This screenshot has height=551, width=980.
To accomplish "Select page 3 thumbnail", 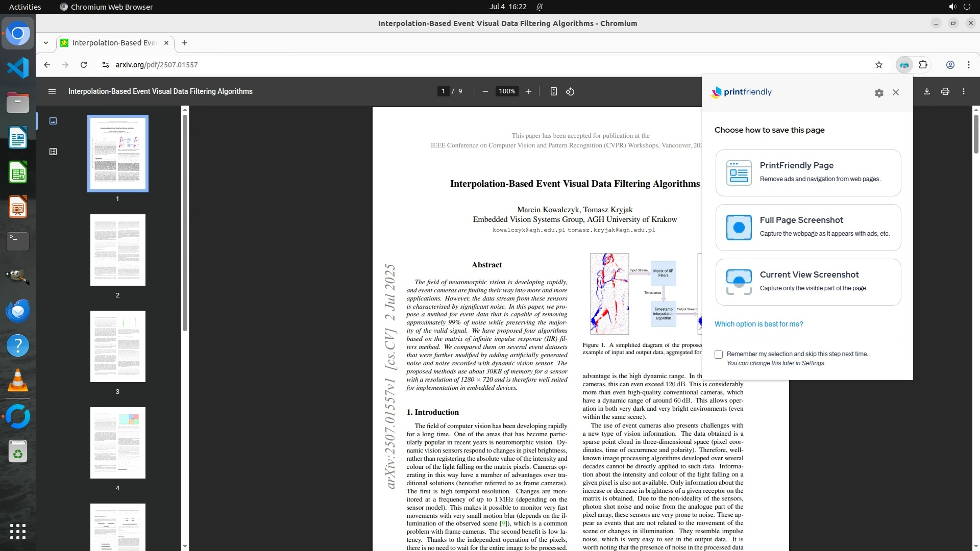I will (x=117, y=346).
